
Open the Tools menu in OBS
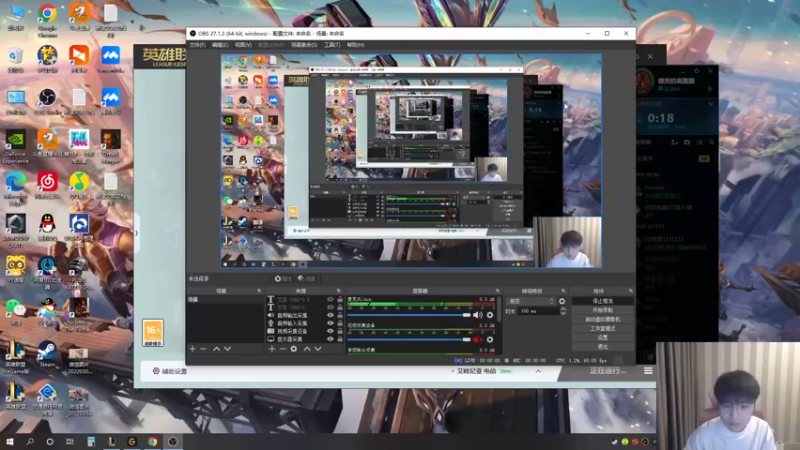[x=332, y=45]
